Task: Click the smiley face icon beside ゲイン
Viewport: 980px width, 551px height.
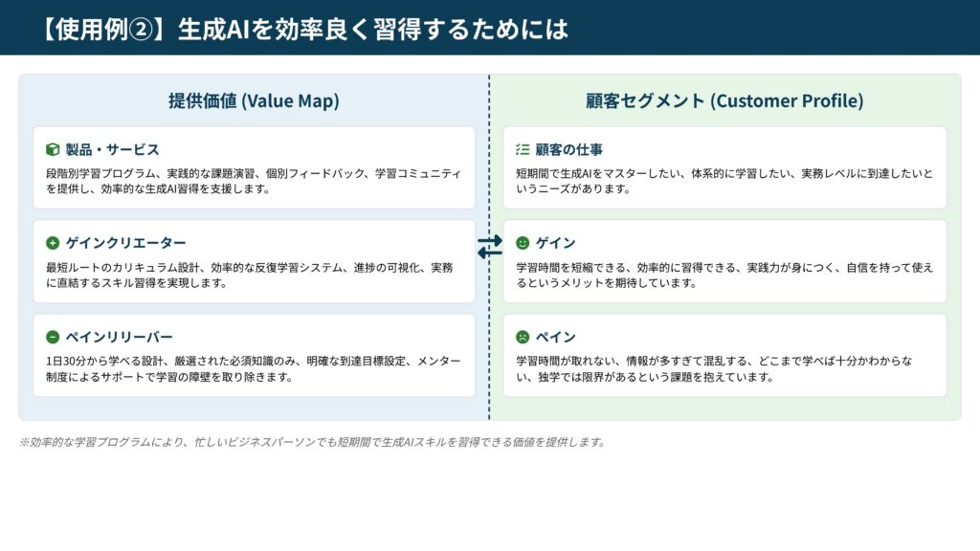Action: [523, 243]
